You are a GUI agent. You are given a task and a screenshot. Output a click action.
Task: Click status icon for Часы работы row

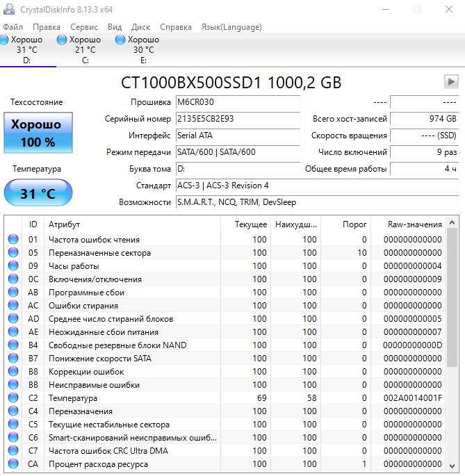pyautogui.click(x=13, y=265)
